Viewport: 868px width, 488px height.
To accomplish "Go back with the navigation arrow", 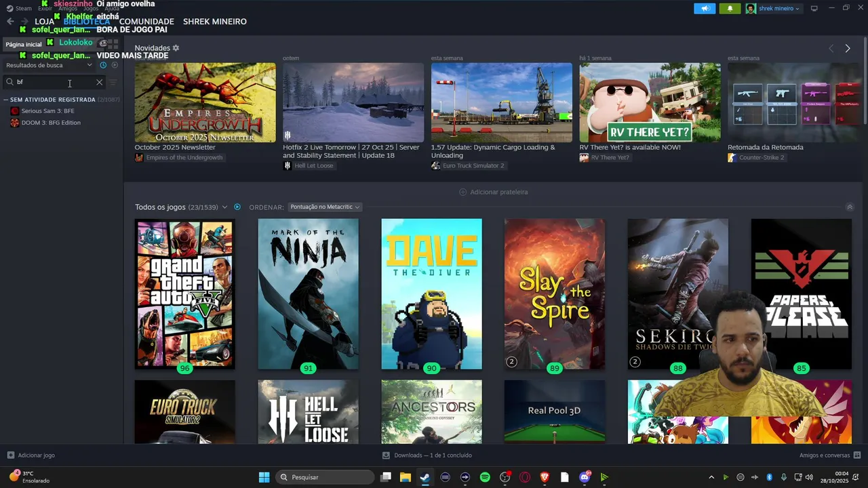I will pos(10,22).
